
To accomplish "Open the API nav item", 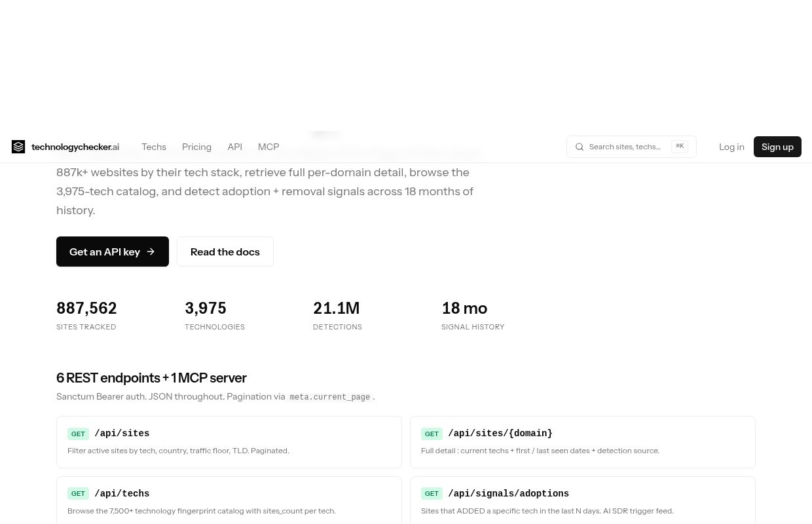I will pyautogui.click(x=234, y=147).
